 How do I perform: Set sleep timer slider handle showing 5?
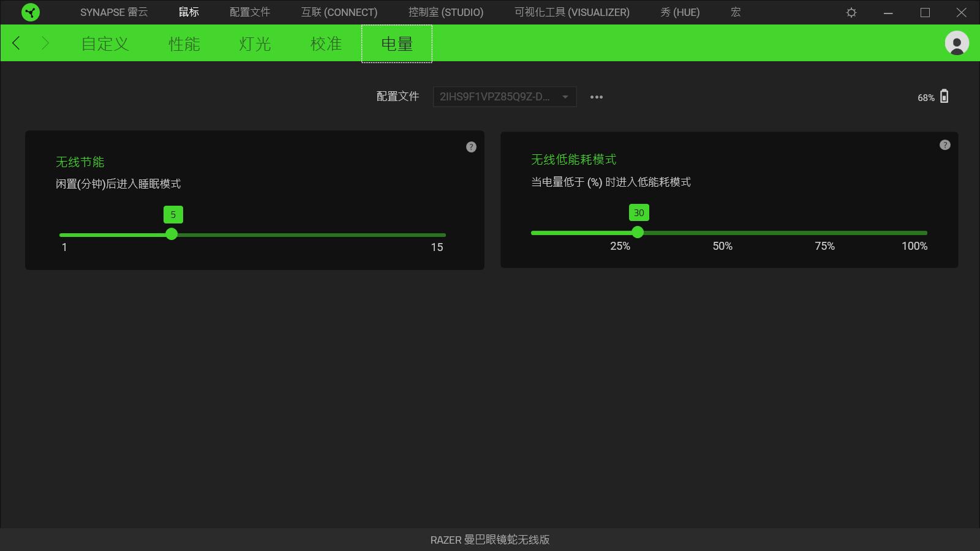[171, 234]
